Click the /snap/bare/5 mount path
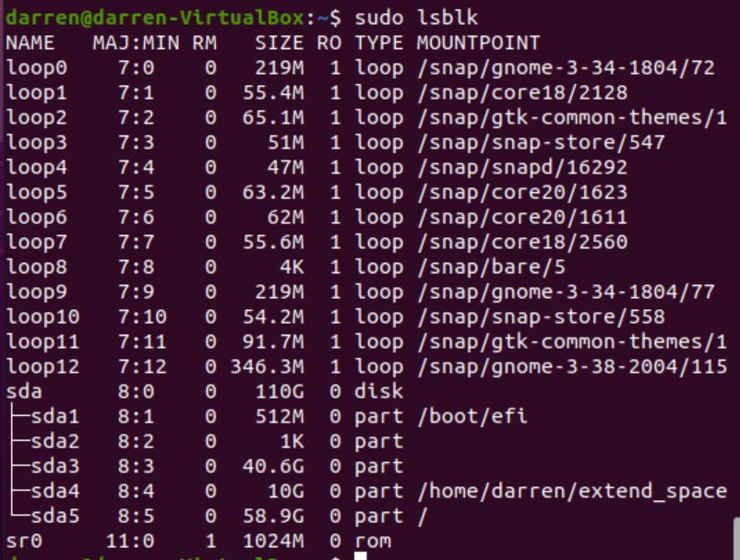This screenshot has height=560, width=740. coord(491,267)
